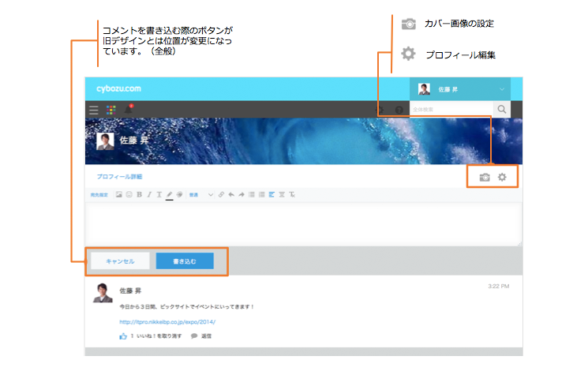Open the プロフィール詳細 link
The image size is (588, 375).
point(119,177)
